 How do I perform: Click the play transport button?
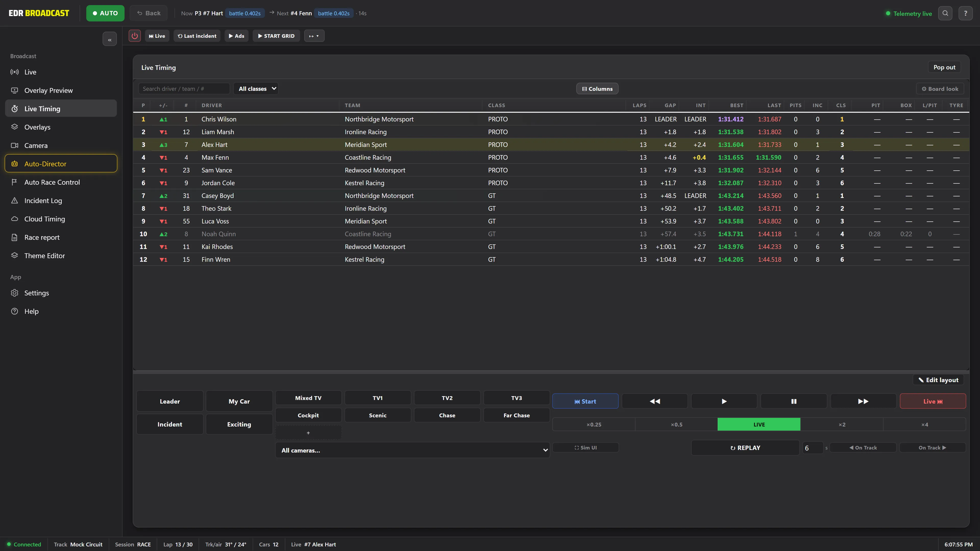724,401
